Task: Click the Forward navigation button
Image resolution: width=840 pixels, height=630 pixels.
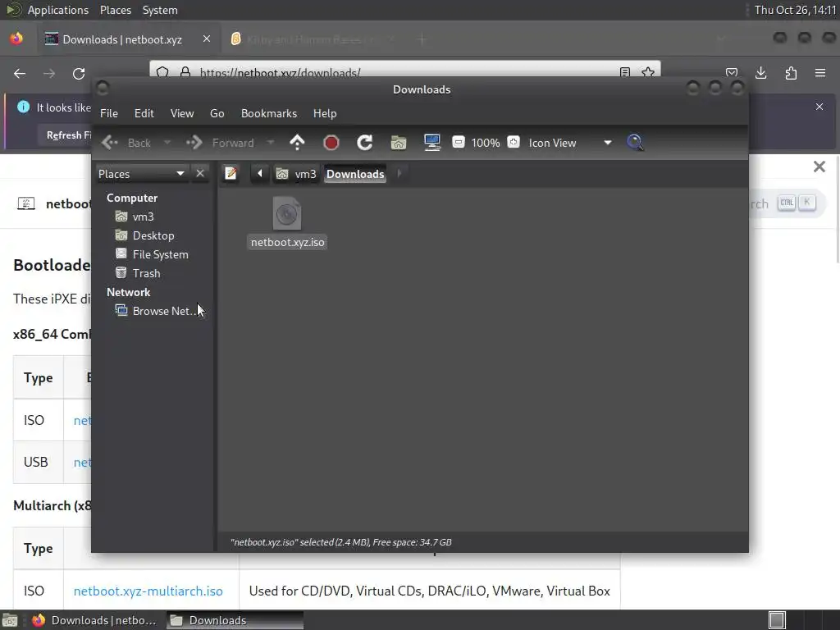Action: pos(220,143)
